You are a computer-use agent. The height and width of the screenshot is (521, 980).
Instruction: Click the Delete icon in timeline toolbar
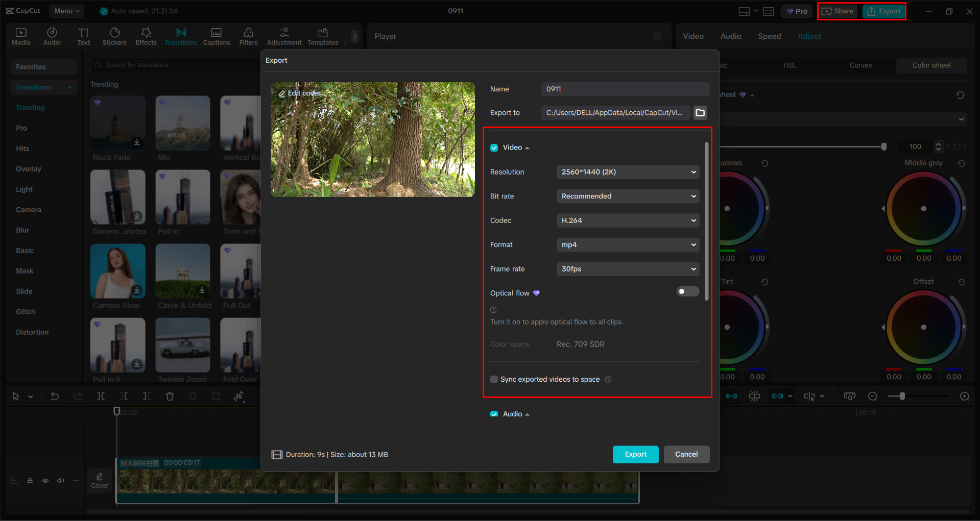[170, 396]
